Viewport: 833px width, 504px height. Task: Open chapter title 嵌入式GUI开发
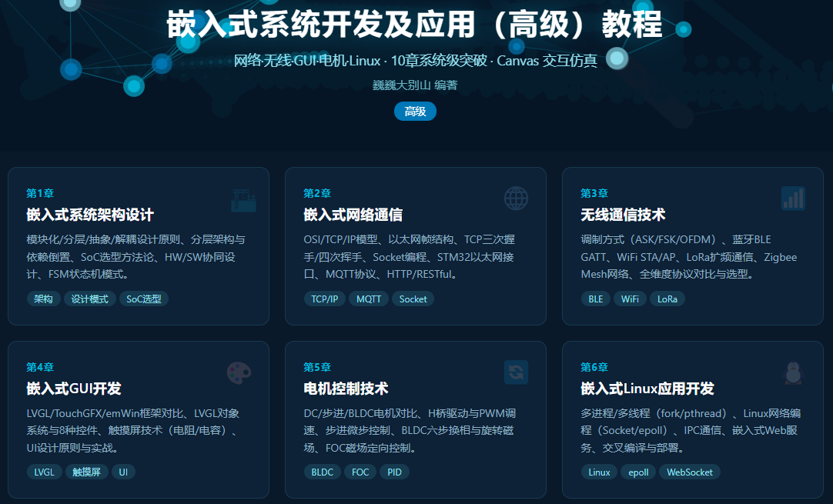(x=74, y=389)
